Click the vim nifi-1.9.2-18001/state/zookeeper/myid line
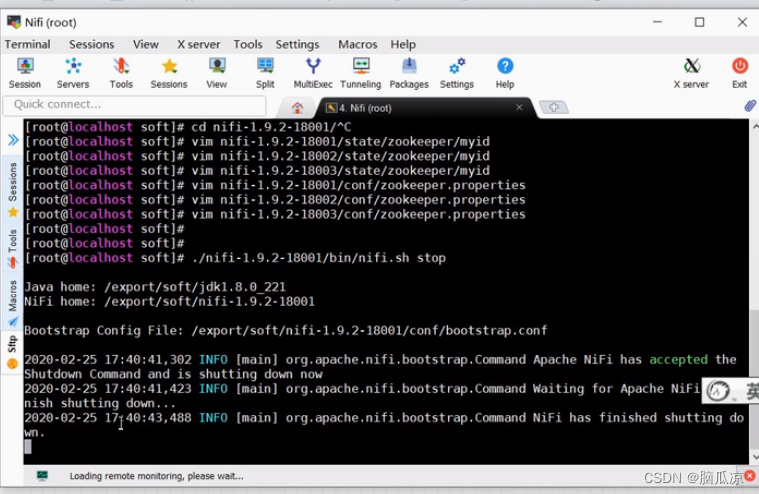Screen dimensions: 759x494 257,142
